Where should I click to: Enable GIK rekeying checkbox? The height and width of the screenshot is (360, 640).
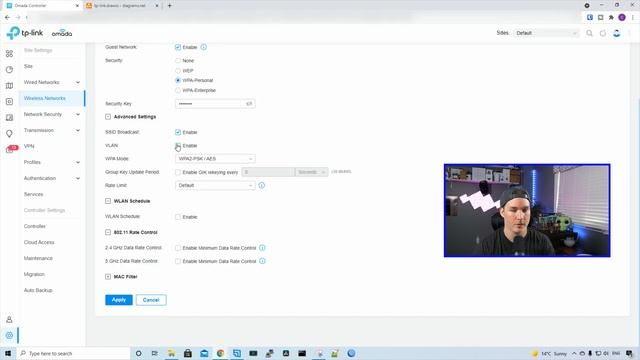[178, 172]
